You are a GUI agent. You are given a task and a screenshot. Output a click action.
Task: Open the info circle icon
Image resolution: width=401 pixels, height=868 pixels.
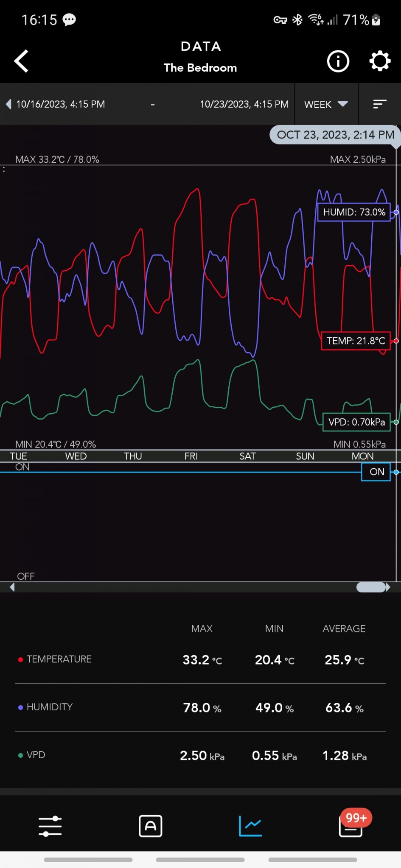pos(338,61)
